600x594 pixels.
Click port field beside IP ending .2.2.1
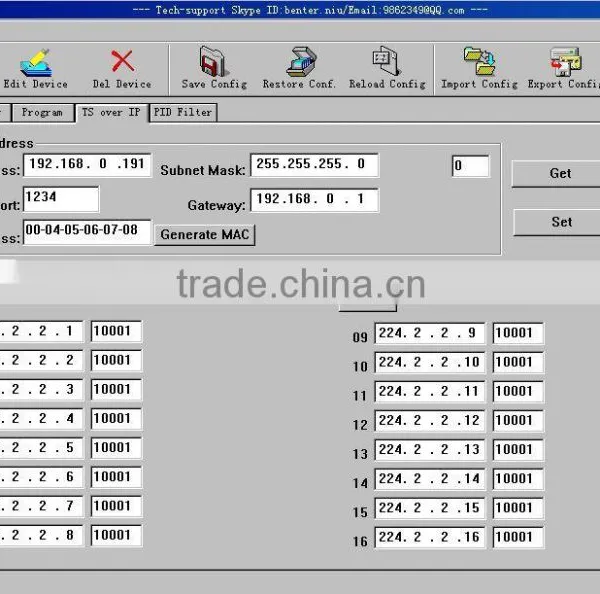[x=116, y=331]
